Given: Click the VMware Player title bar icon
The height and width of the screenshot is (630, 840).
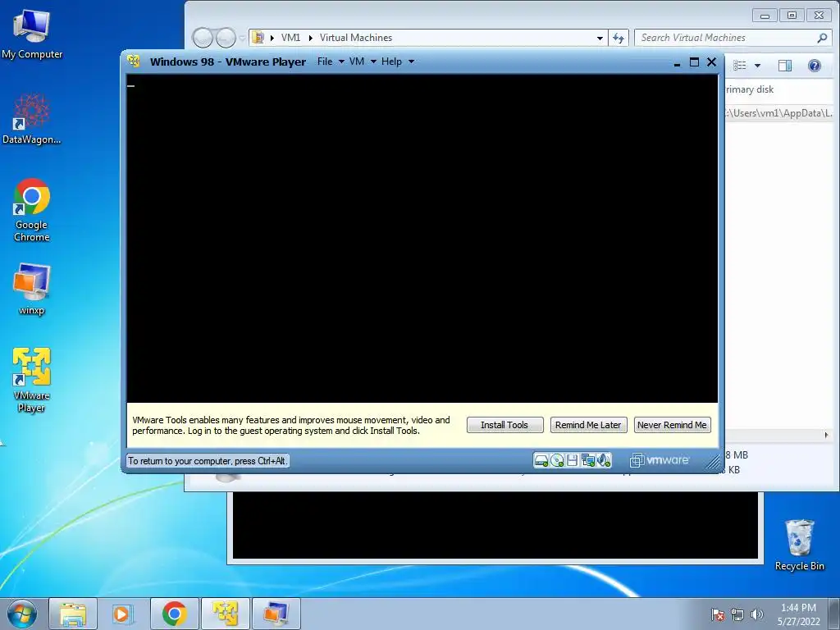Looking at the screenshot, I should [134, 61].
